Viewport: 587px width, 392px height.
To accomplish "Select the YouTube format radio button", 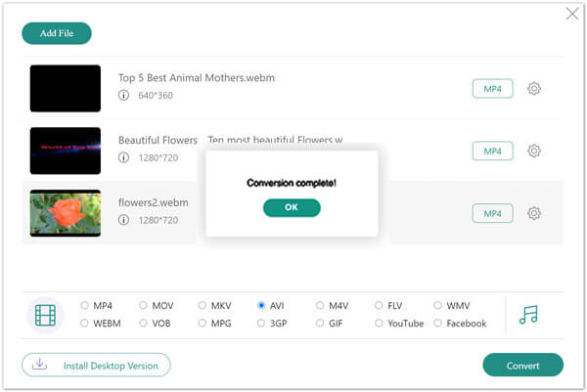I will (x=379, y=323).
